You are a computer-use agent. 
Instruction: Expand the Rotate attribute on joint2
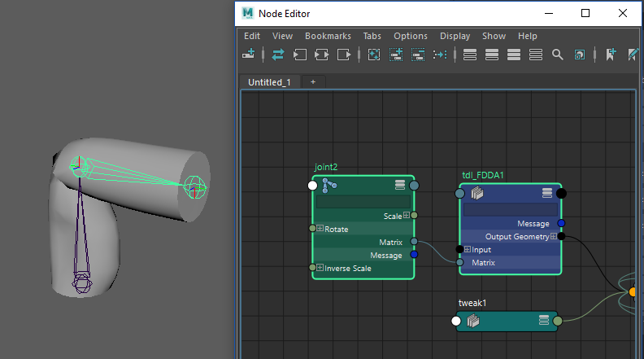(320, 230)
